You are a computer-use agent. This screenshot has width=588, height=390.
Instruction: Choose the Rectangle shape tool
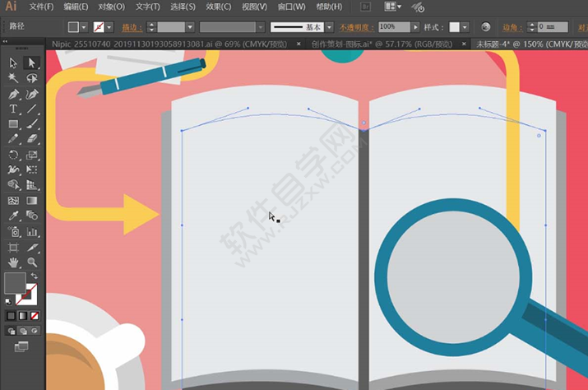pos(14,124)
